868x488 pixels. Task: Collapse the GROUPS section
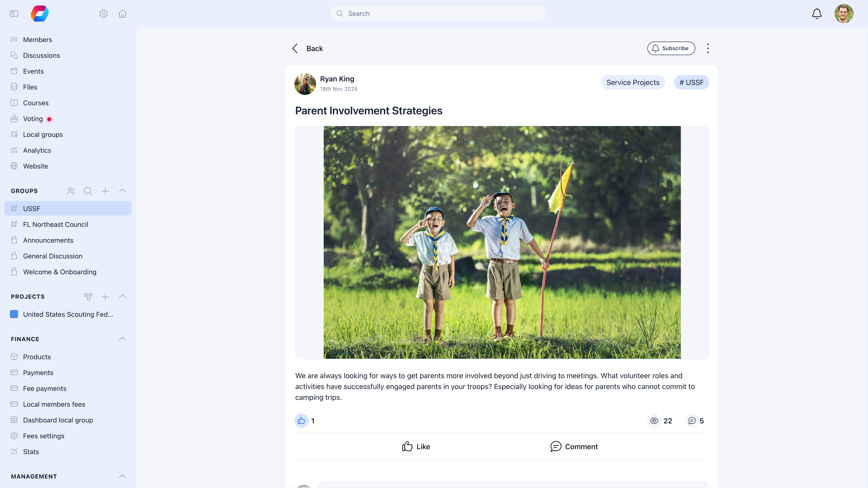click(122, 191)
